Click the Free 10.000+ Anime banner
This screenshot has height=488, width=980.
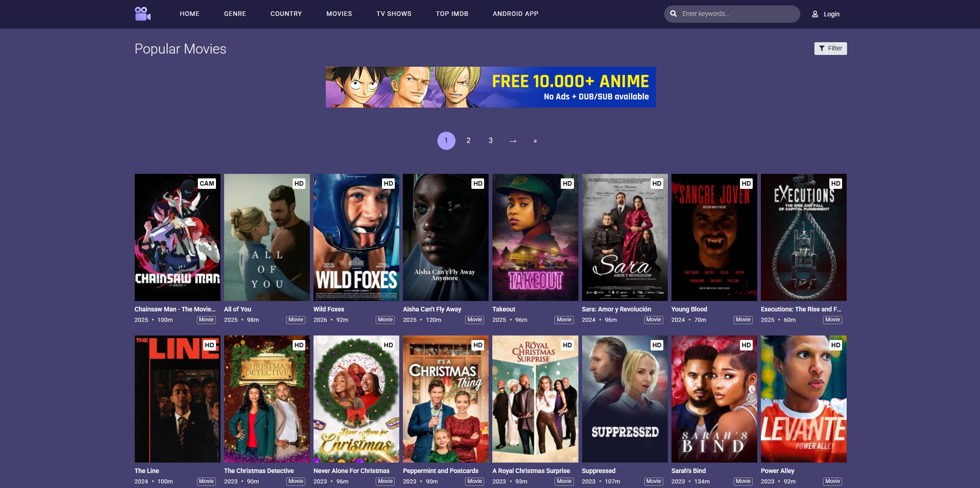[490, 87]
